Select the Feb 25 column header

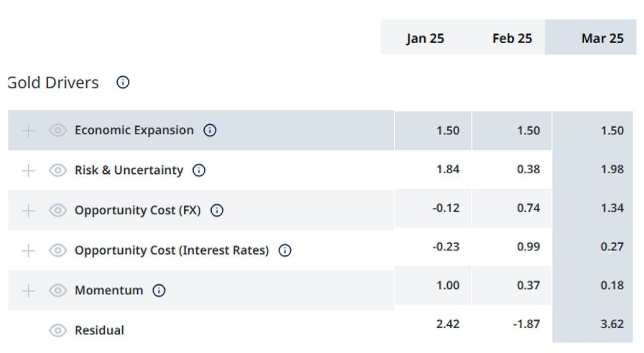pos(512,39)
